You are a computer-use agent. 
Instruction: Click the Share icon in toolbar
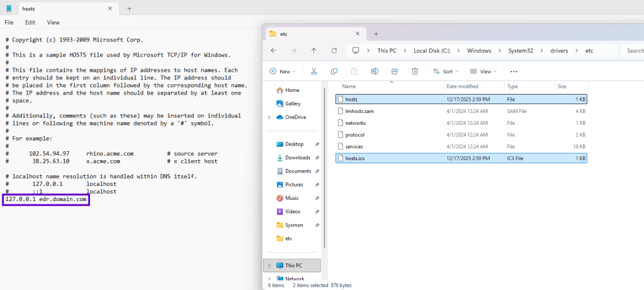click(395, 72)
